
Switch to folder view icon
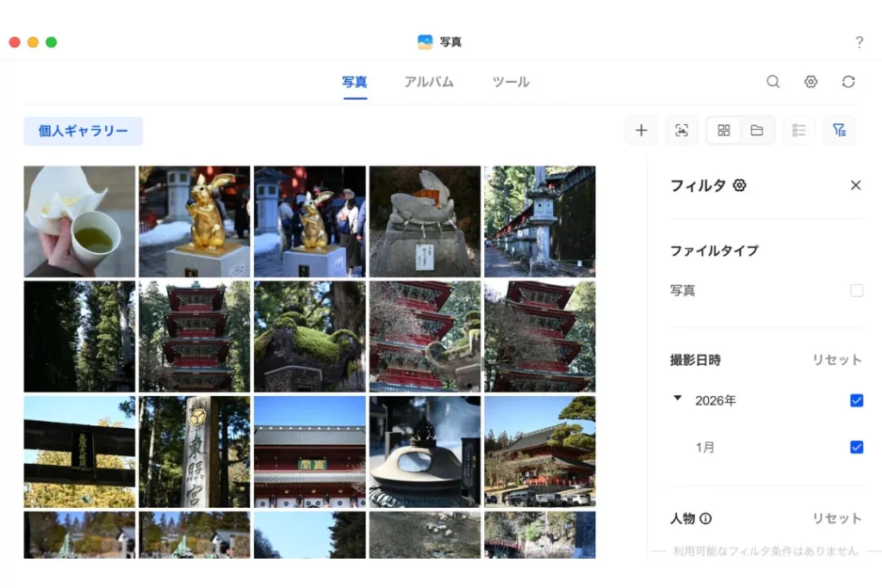(x=756, y=130)
